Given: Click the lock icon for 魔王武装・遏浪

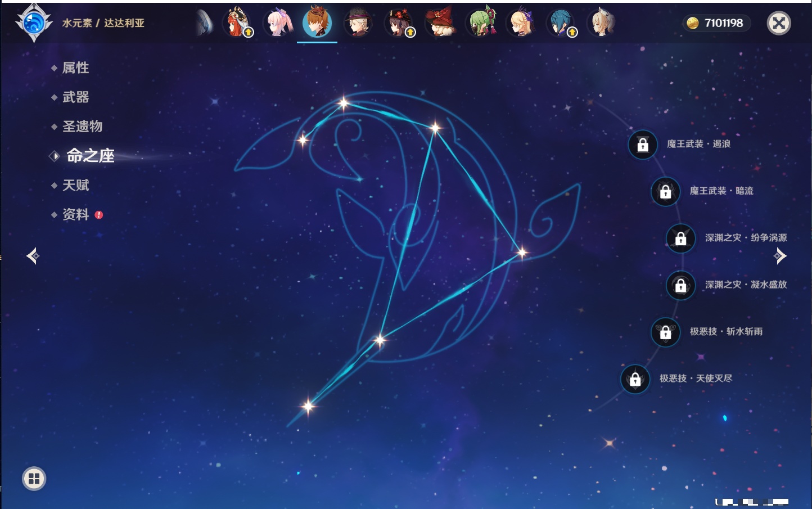Looking at the screenshot, I should coord(643,145).
